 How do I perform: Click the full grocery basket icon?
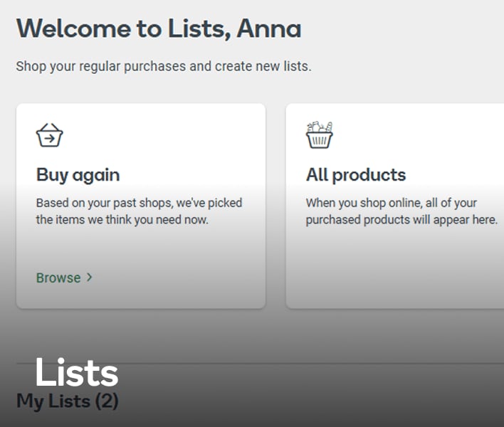(x=320, y=135)
